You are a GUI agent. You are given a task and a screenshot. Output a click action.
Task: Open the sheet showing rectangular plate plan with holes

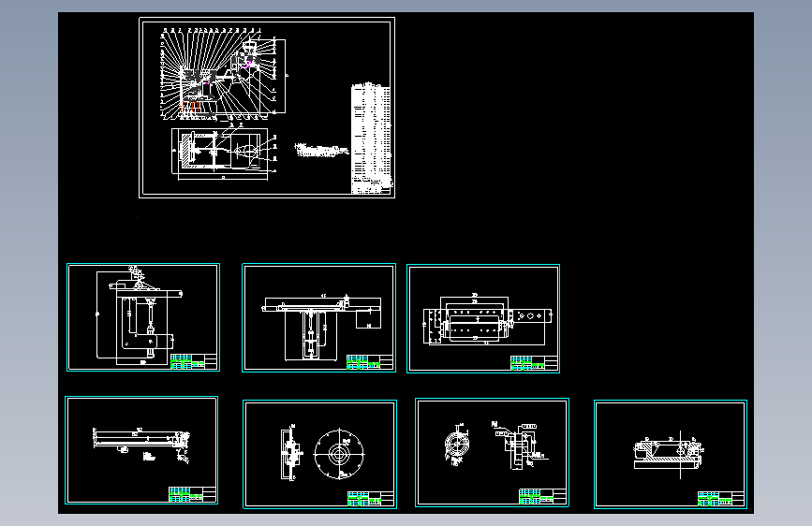483,318
